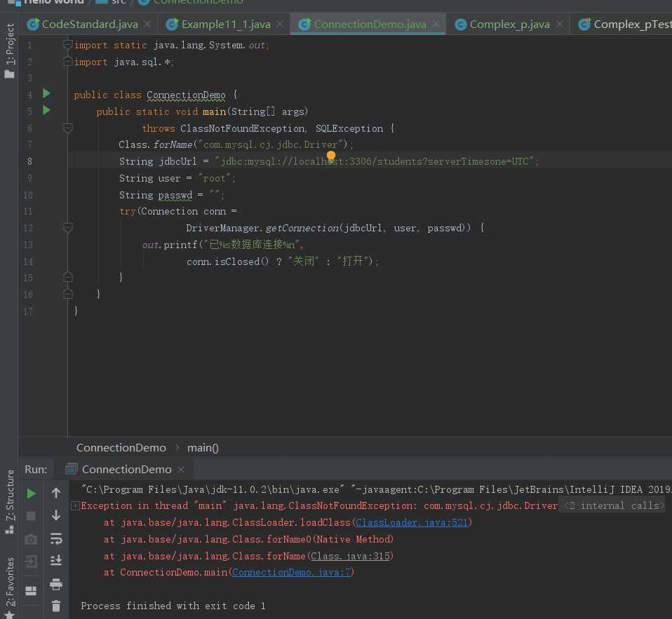Open the ConnectionDemo.java:7 stack trace link
The height and width of the screenshot is (619, 672).
point(293,572)
